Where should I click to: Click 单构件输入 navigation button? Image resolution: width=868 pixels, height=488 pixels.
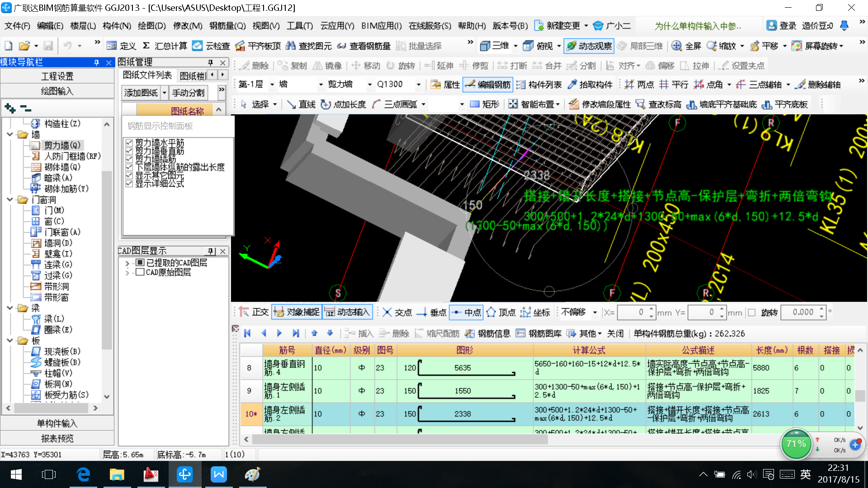[x=57, y=423]
